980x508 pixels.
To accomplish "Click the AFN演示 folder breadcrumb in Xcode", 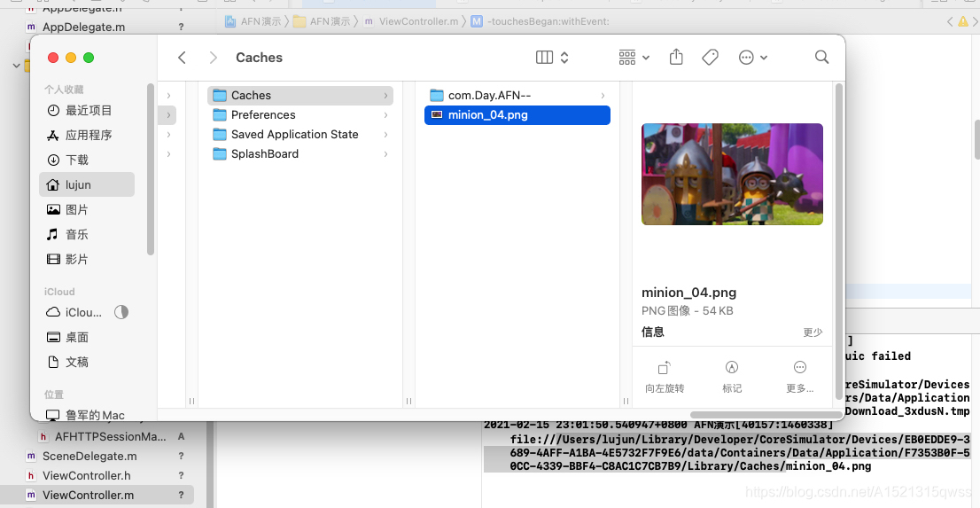I will coord(322,22).
